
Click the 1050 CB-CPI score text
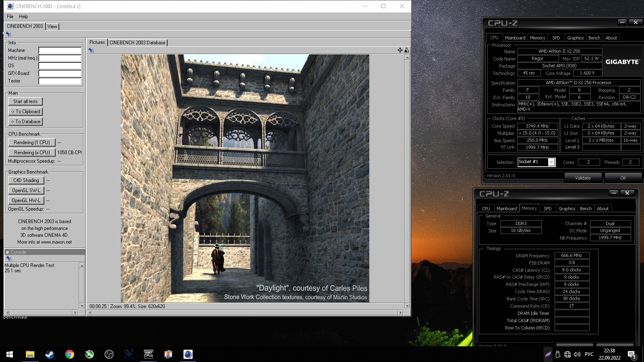click(x=69, y=153)
